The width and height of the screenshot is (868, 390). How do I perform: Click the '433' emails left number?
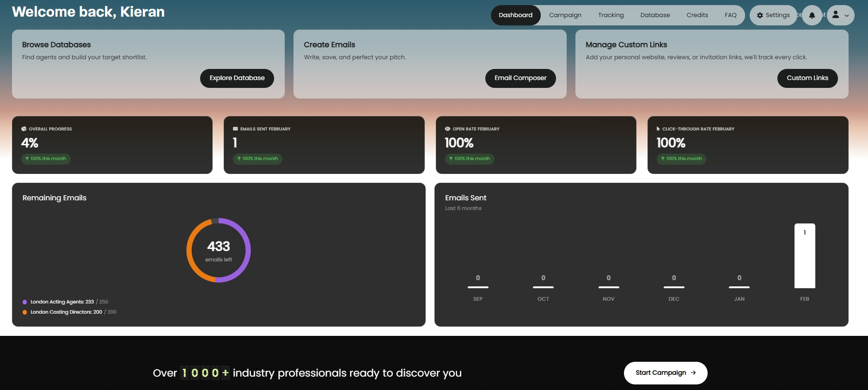(x=219, y=246)
